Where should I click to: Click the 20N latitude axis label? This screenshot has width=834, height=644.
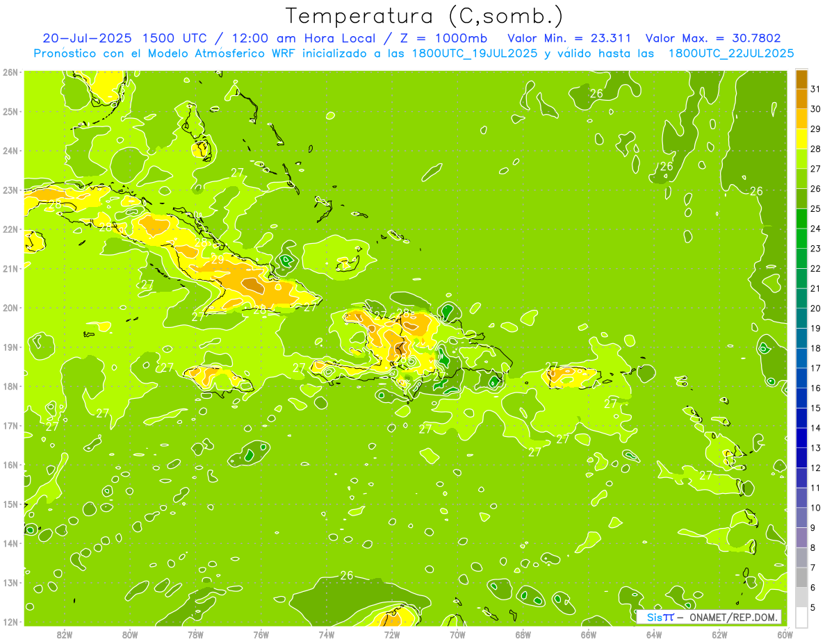point(10,307)
